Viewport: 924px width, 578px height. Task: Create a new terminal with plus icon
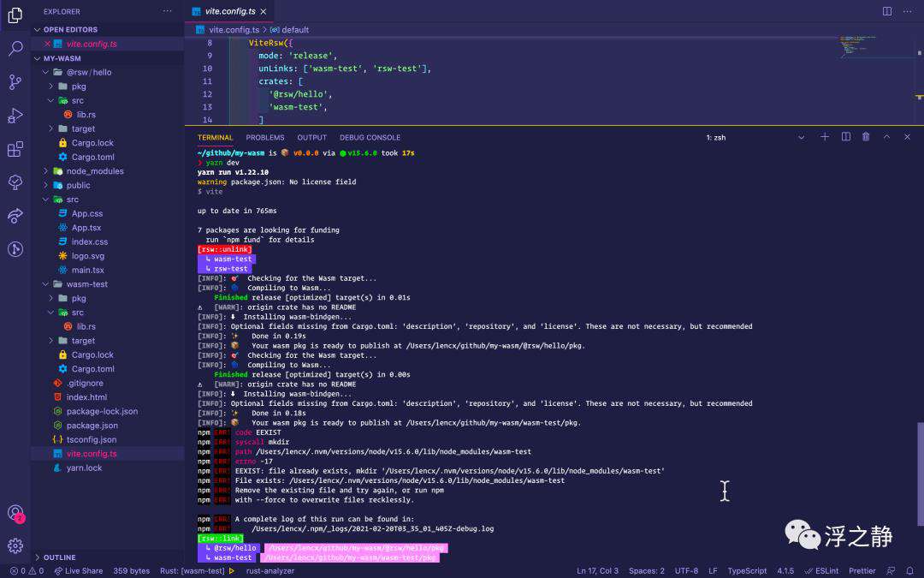pos(825,137)
